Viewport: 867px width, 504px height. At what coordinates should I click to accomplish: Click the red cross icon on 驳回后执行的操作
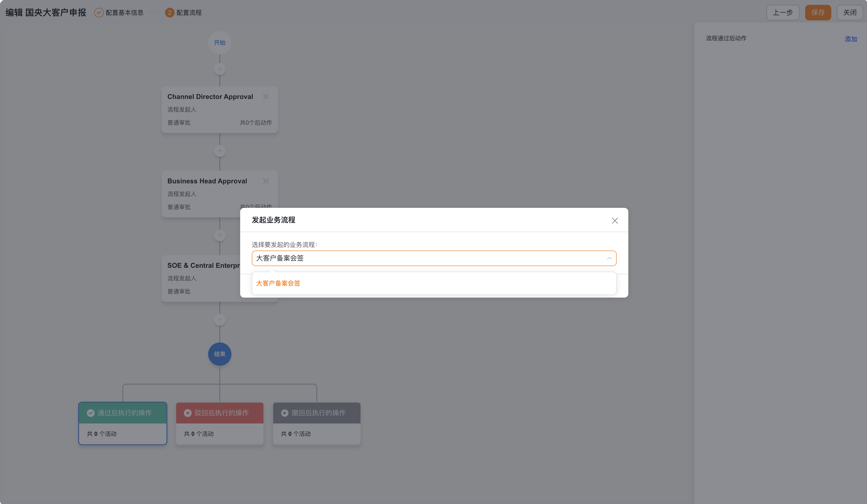188,413
